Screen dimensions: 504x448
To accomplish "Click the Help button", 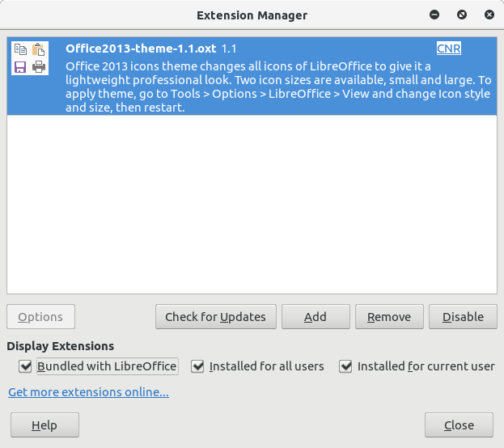I will 44,425.
